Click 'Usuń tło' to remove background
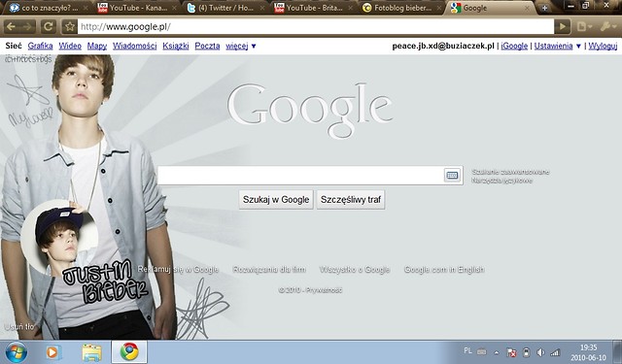The width and height of the screenshot is (622, 364). pos(19,327)
